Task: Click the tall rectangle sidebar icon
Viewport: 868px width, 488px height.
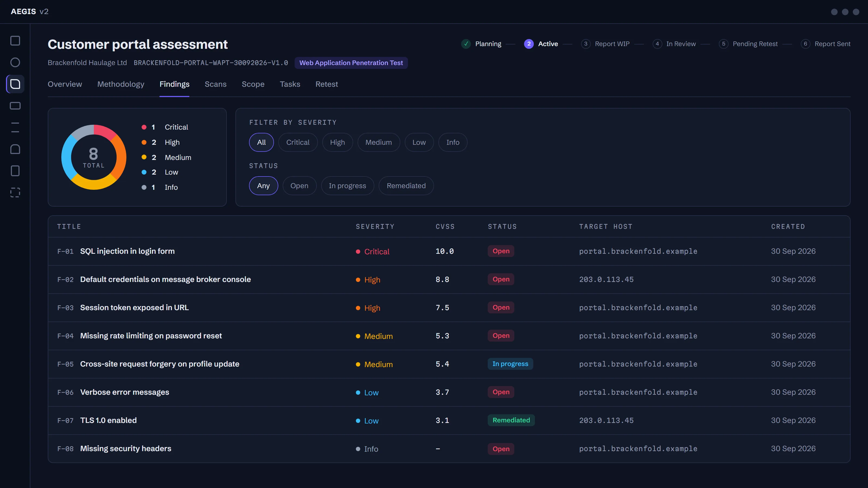Action: tap(15, 171)
